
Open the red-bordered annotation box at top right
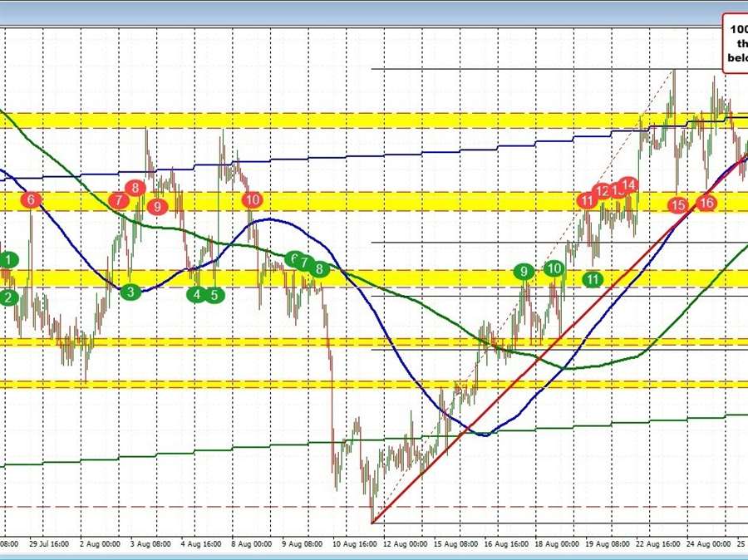[735, 43]
